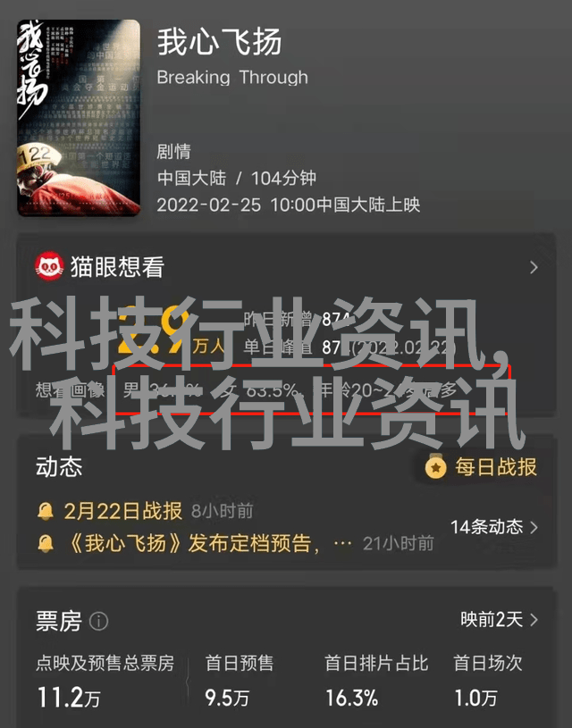This screenshot has height=728, width=572.
Task: Open the 2月22日战报 news entry
Action: point(123,511)
